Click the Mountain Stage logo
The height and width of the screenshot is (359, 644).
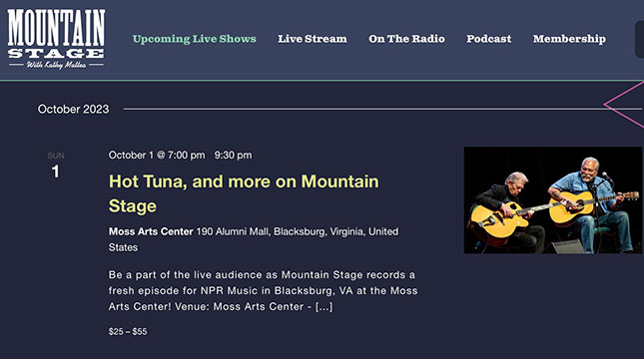coord(56,39)
